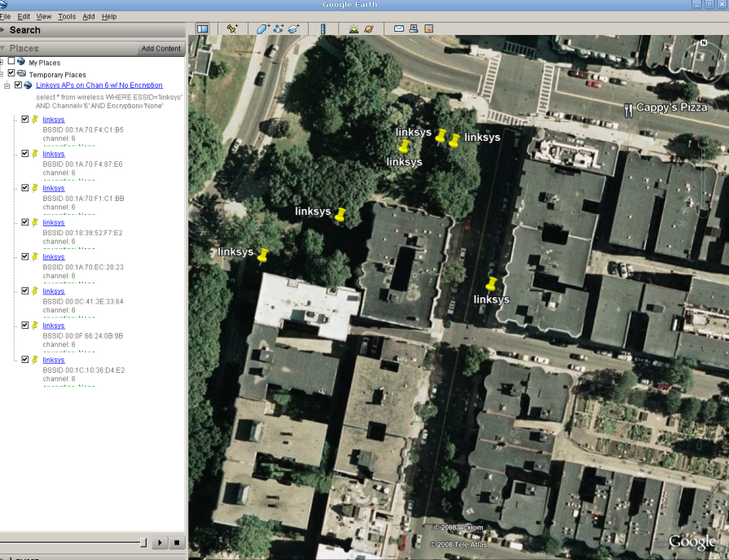The height and width of the screenshot is (560, 729).
Task: Click globe icon beside Linksys APs query
Action: click(x=28, y=85)
